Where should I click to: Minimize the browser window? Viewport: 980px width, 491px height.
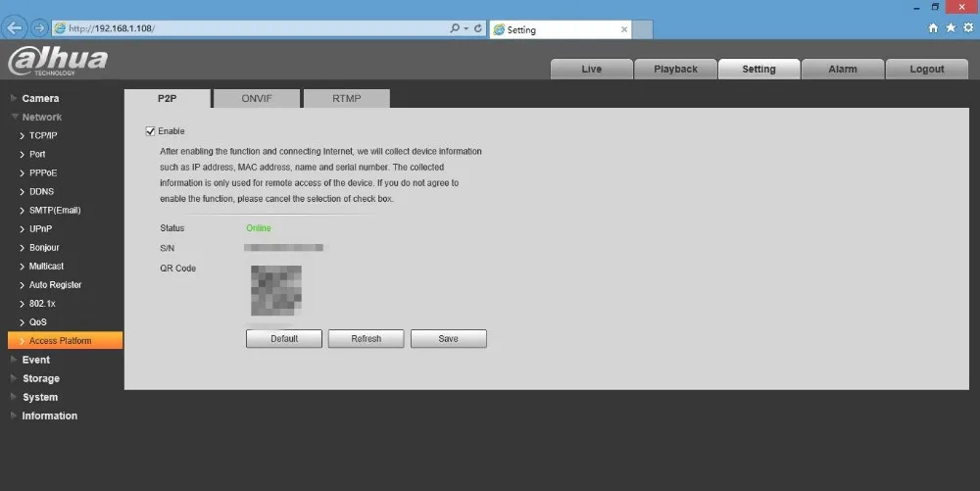(916, 8)
